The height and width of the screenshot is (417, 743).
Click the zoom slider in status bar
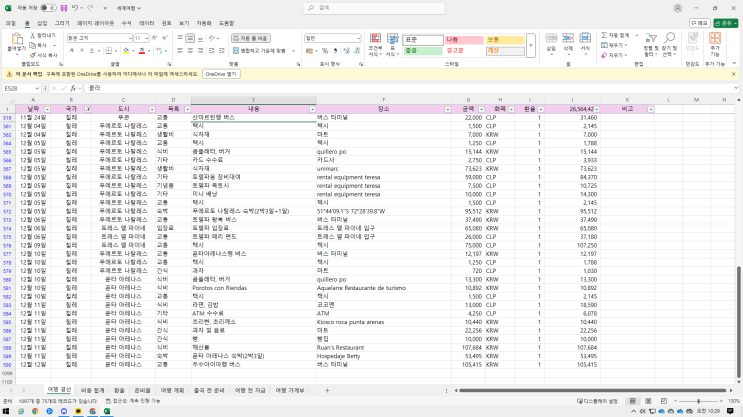coord(699,401)
